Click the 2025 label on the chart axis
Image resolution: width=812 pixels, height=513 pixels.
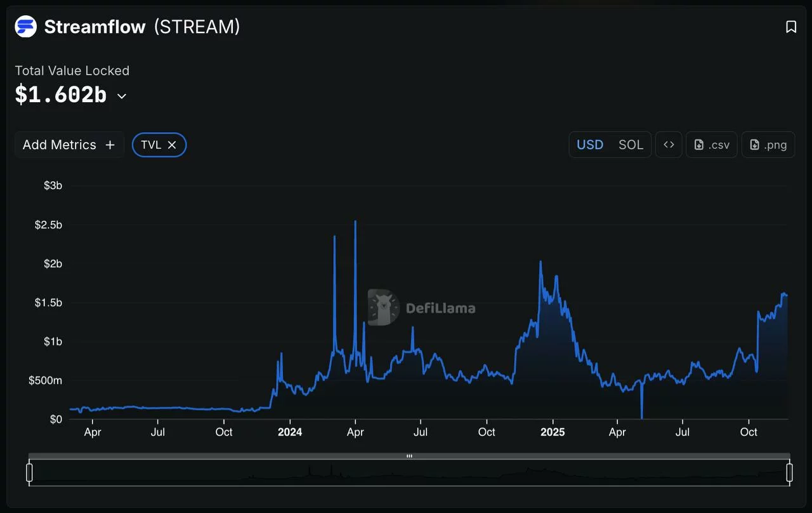[x=553, y=432]
